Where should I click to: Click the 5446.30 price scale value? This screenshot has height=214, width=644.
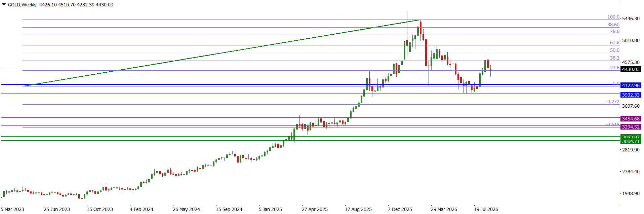[x=631, y=19]
